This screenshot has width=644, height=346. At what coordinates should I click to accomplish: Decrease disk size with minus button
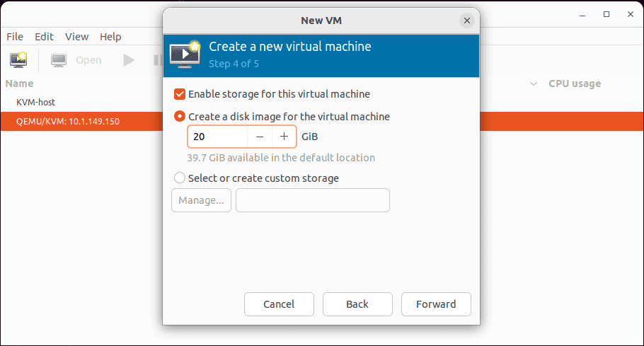pos(260,137)
